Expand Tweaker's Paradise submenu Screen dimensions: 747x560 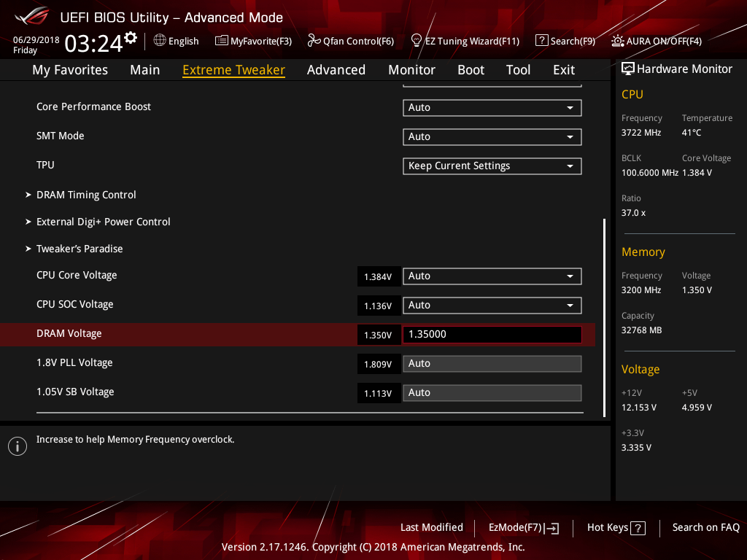click(80, 249)
